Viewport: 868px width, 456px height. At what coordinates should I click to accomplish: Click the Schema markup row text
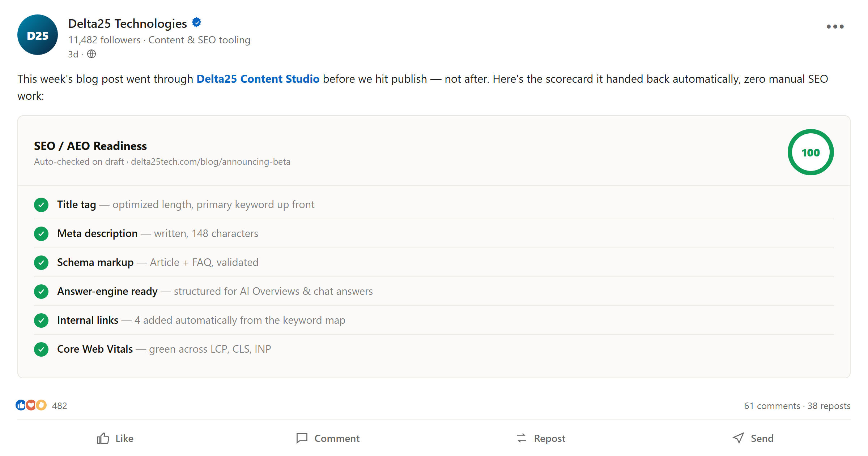158,262
